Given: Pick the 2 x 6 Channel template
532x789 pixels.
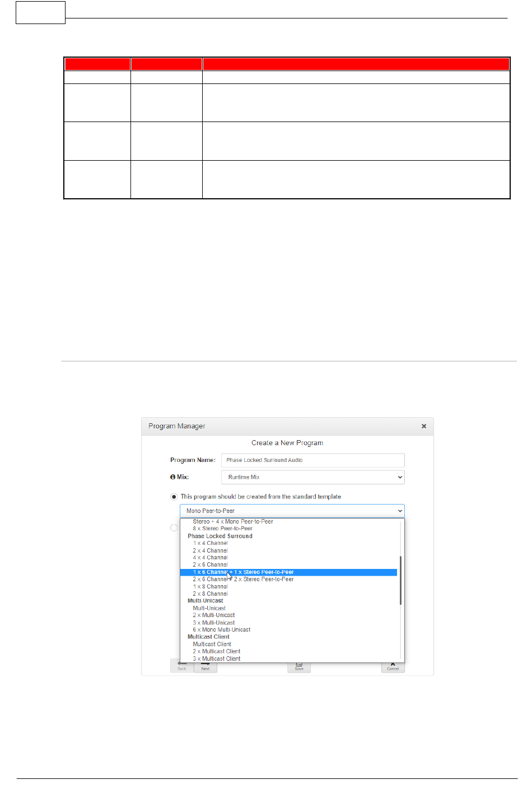Looking at the screenshot, I should tap(211, 565).
